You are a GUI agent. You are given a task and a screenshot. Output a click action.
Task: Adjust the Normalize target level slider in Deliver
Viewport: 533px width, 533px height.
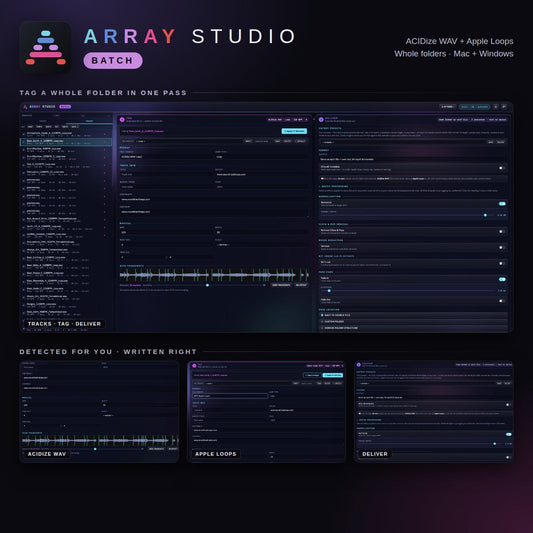(408, 215)
